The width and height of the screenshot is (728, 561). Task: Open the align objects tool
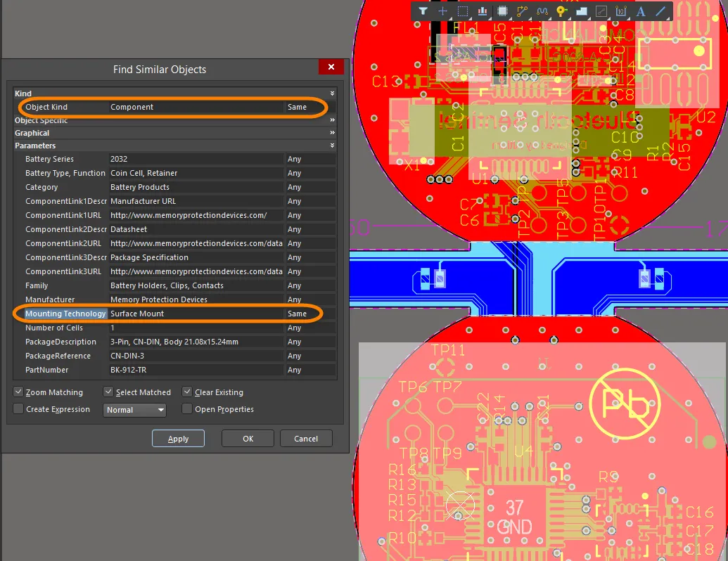[x=483, y=11]
